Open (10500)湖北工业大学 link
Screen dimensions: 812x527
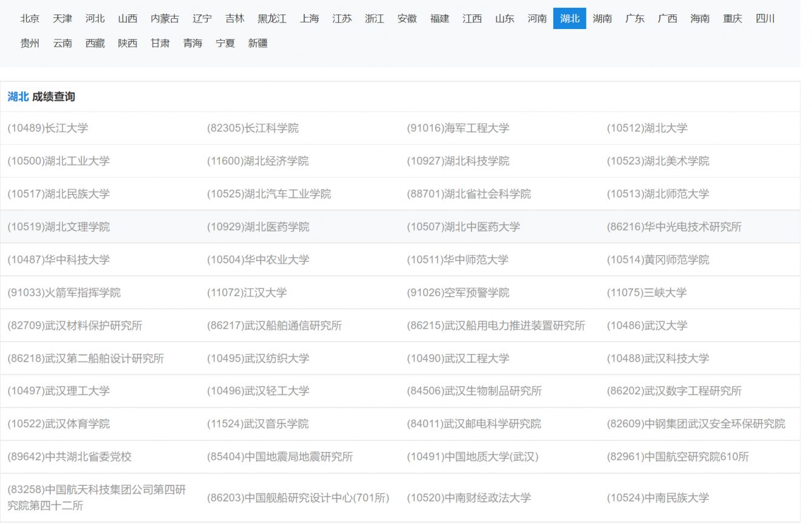[59, 161]
